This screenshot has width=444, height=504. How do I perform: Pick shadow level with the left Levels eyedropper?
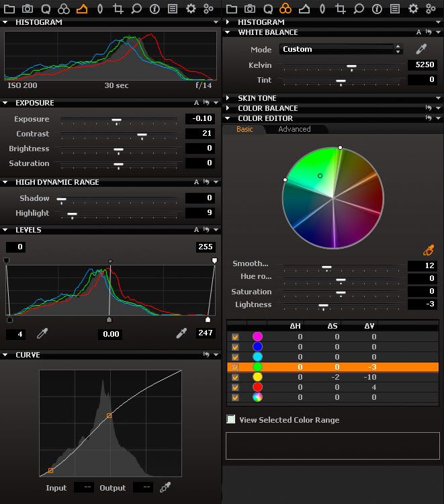42,333
